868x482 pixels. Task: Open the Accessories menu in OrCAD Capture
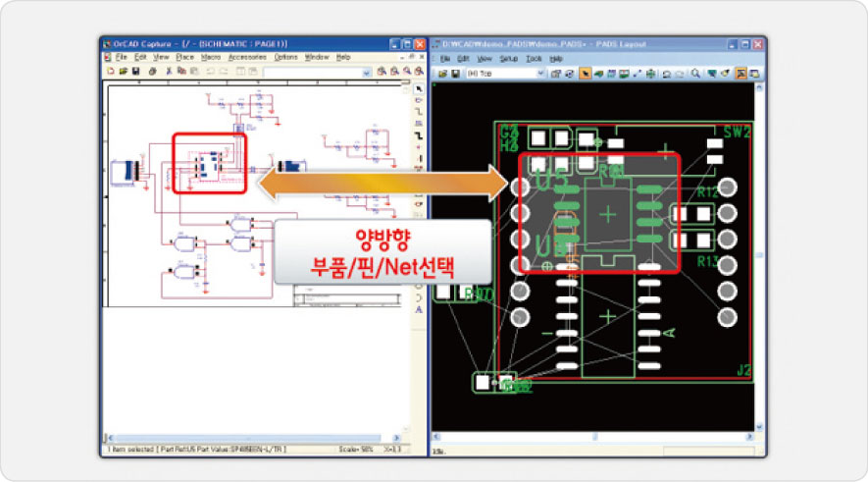247,58
